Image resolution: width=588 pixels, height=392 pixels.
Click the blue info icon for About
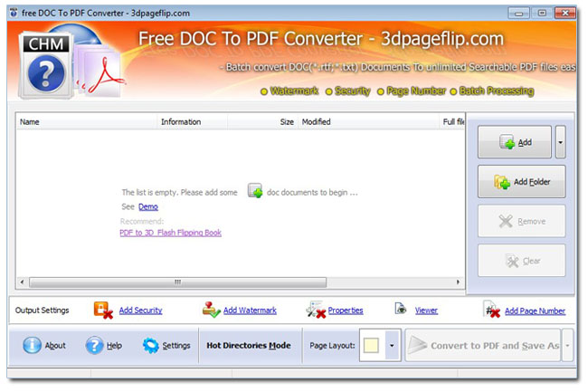tap(33, 346)
